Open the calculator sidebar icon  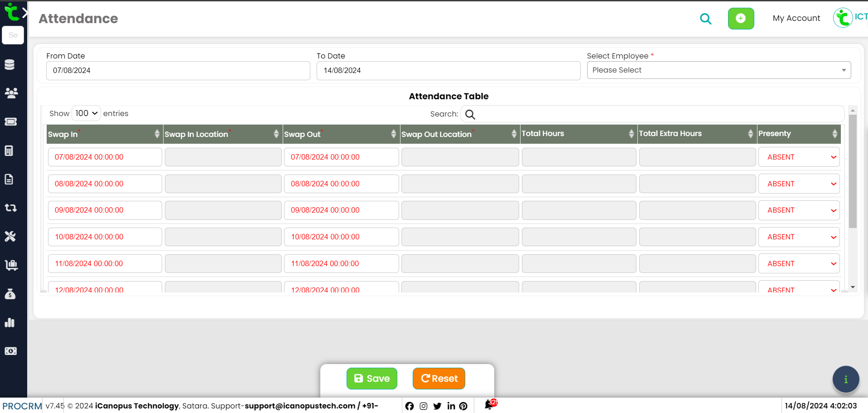pos(9,151)
